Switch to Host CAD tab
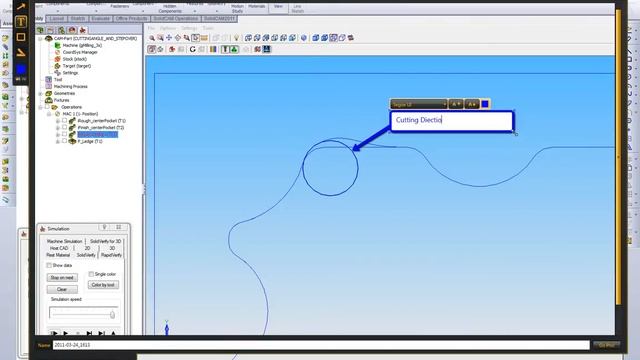The height and width of the screenshot is (360, 640). click(59, 248)
